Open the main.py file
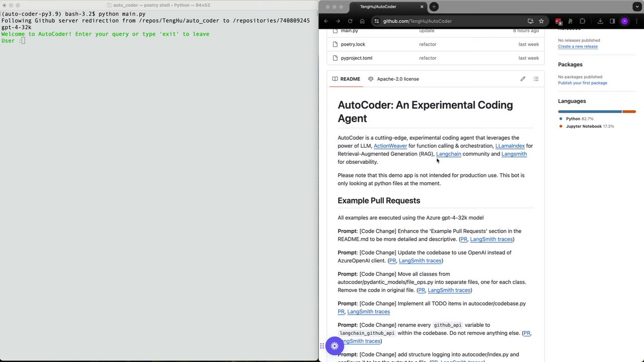Screen dimensions: 644x362 [x=349, y=31]
